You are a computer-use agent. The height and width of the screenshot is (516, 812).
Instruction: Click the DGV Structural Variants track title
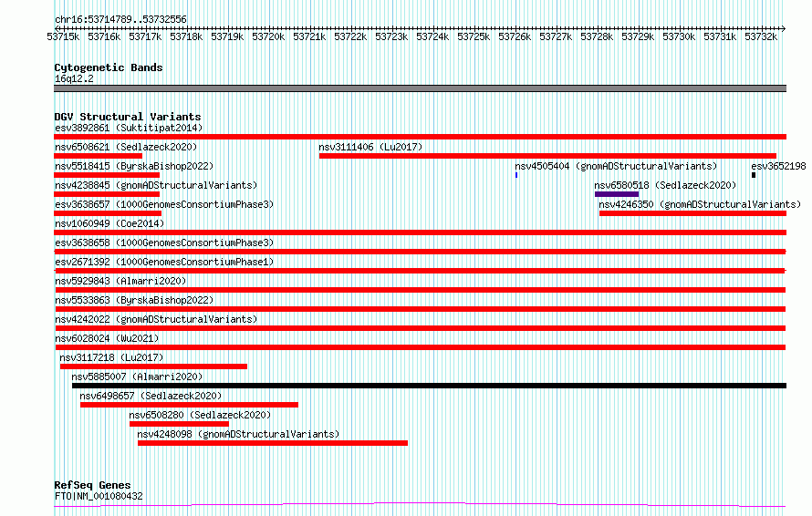pos(128,117)
